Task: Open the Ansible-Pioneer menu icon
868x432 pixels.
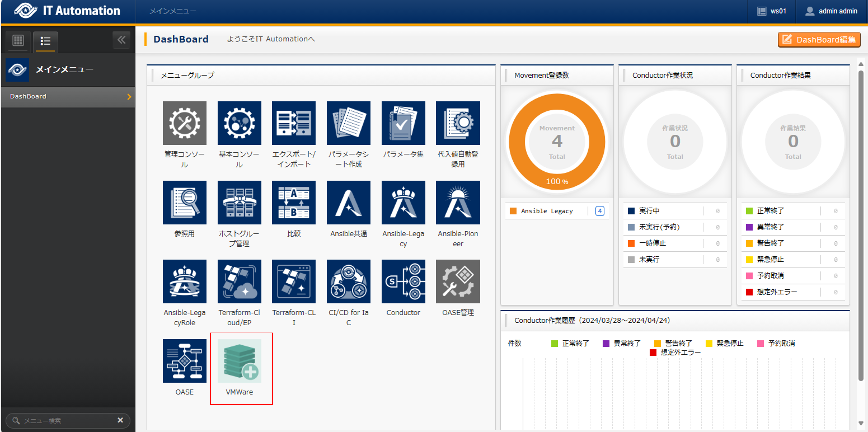Action: 458,202
